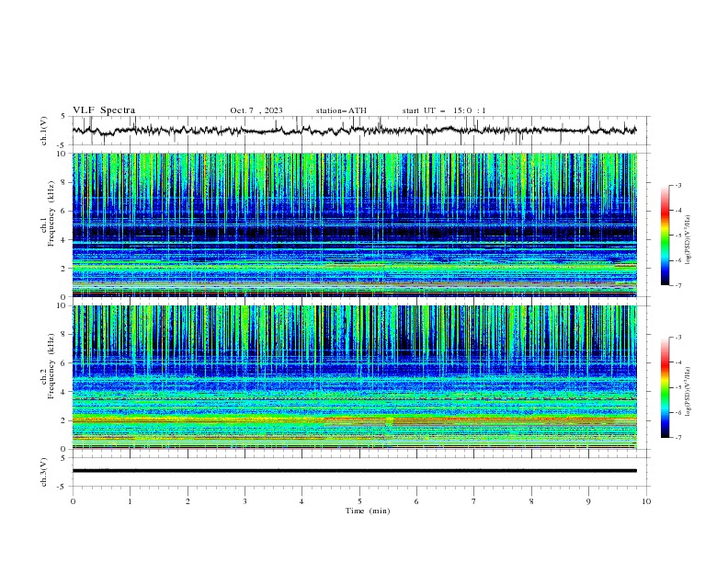
Task: Click the '0' tick on time axis
Action: [x=73, y=501]
